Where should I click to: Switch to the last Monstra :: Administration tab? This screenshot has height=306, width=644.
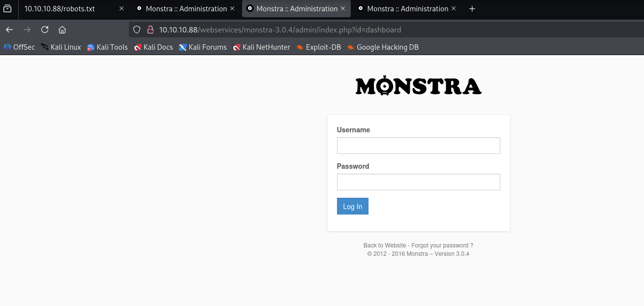pos(407,9)
